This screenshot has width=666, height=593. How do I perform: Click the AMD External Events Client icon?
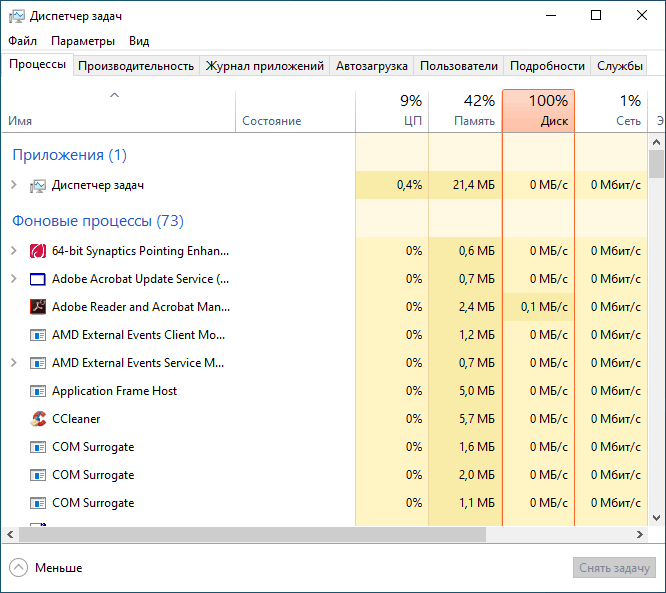click(x=38, y=335)
